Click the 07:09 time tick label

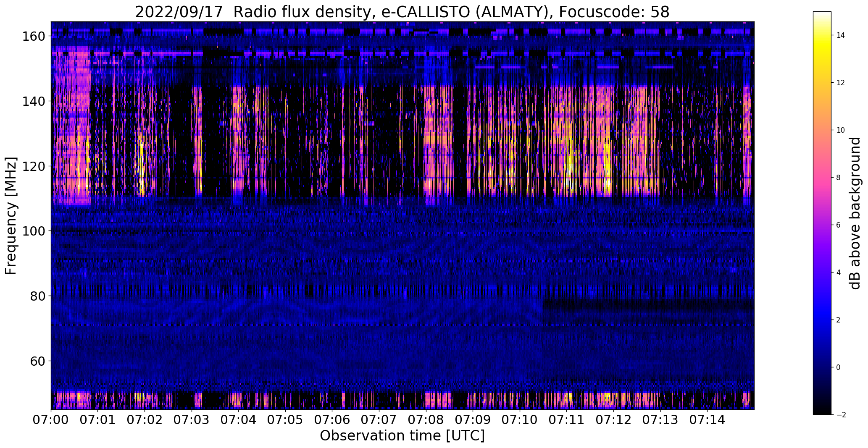[473, 419]
